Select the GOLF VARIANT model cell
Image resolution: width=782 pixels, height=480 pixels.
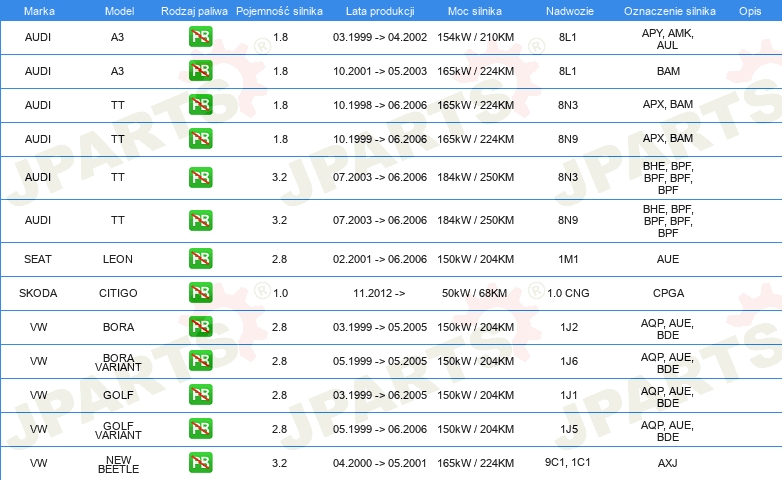pos(118,430)
